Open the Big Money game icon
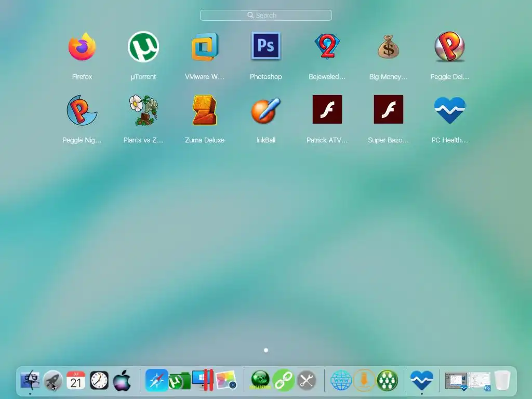This screenshot has width=532, height=399. 389,47
